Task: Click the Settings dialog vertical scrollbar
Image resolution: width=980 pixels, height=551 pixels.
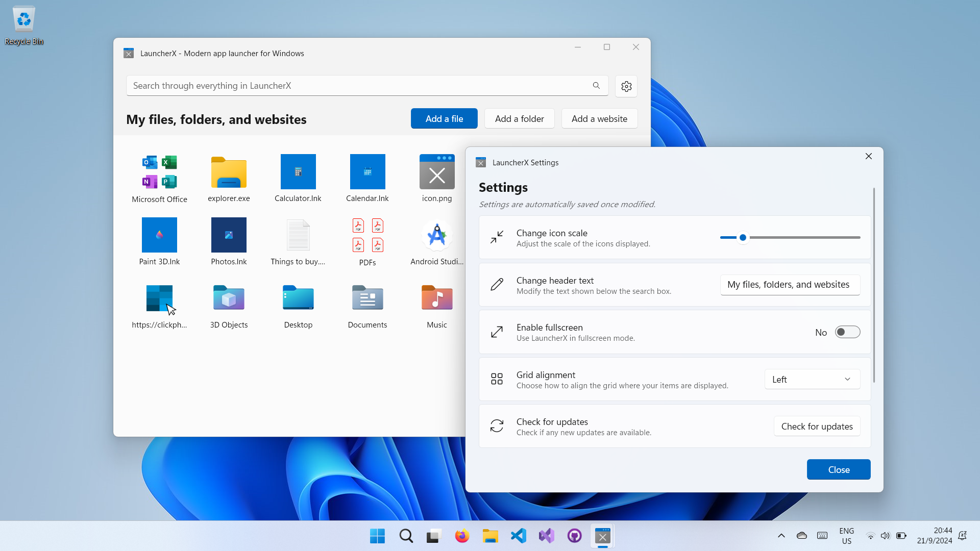Action: pyautogui.click(x=874, y=285)
